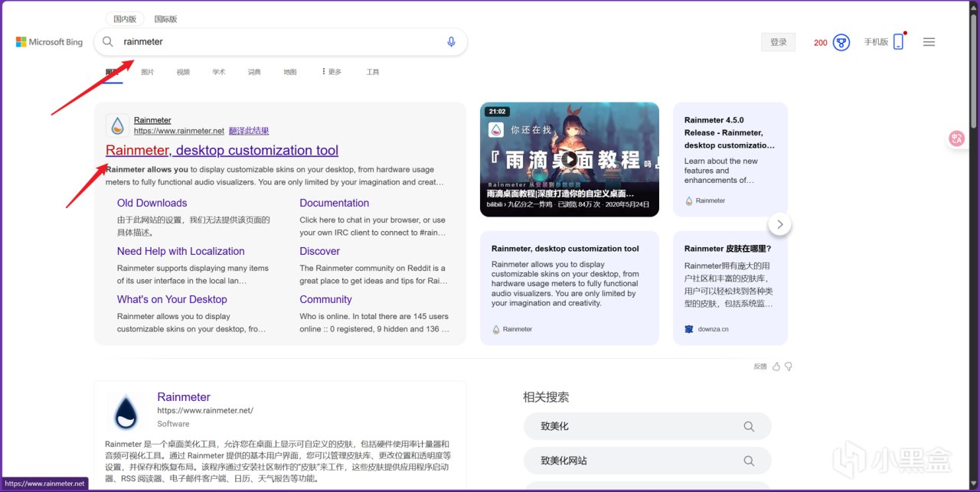Click the Rainmeter heading in knowledge card
The width and height of the screenshot is (980, 492).
(x=184, y=396)
